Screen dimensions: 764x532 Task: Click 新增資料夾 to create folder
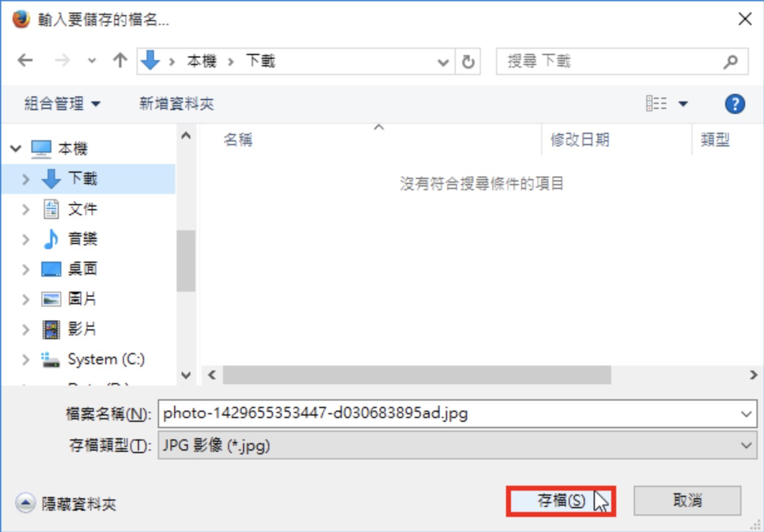click(x=177, y=104)
